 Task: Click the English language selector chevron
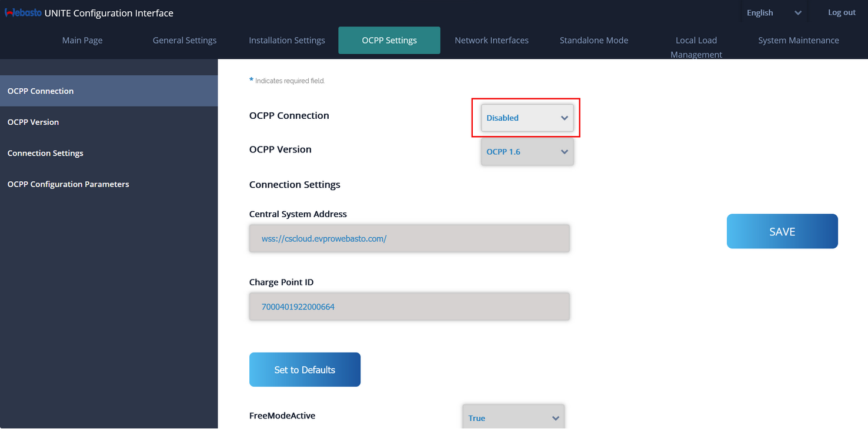[798, 13]
